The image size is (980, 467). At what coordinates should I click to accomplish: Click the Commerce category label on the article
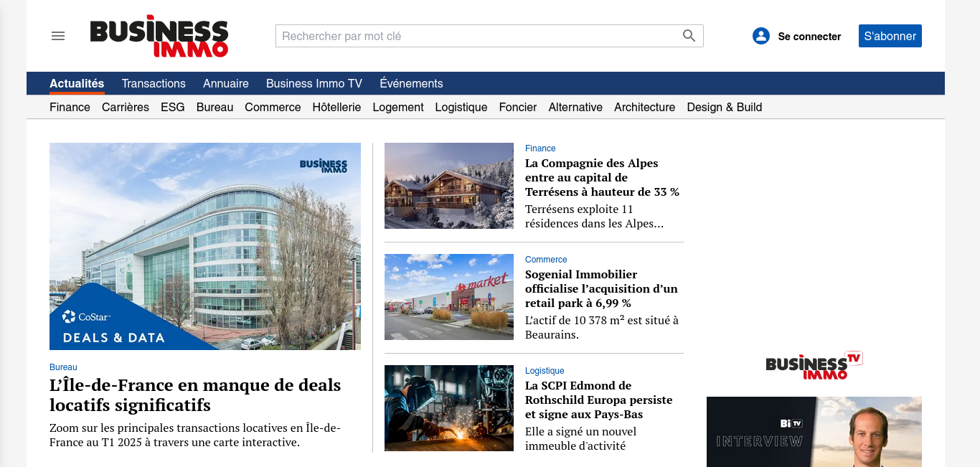click(x=546, y=260)
